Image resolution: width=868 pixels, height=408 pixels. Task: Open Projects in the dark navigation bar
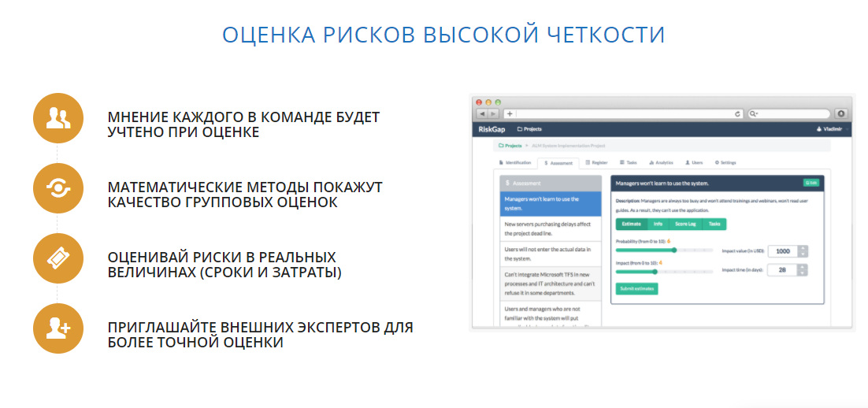pos(529,129)
